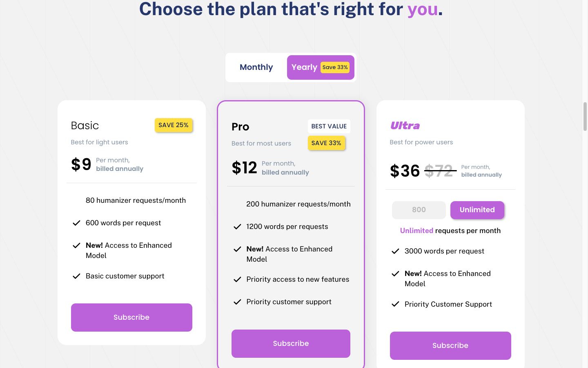Viewport: 588px width, 368px height.
Task: Click the Ultra plan title
Action: point(405,126)
